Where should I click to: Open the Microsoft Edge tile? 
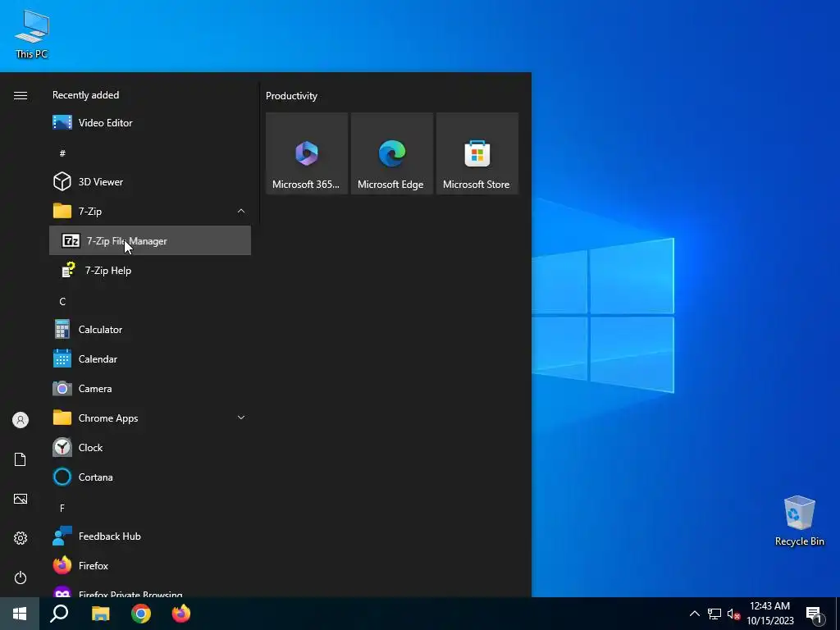pyautogui.click(x=392, y=153)
